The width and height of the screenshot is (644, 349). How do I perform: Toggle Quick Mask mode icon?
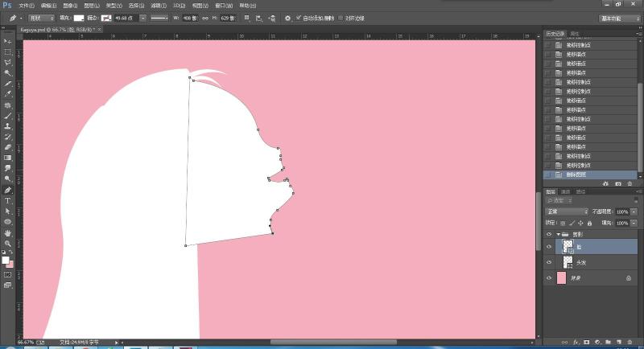point(7,274)
